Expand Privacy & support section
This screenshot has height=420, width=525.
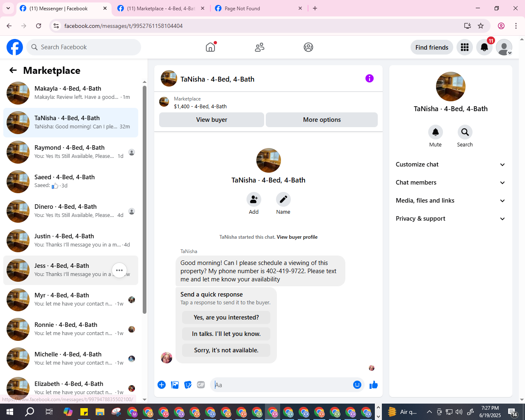click(451, 219)
